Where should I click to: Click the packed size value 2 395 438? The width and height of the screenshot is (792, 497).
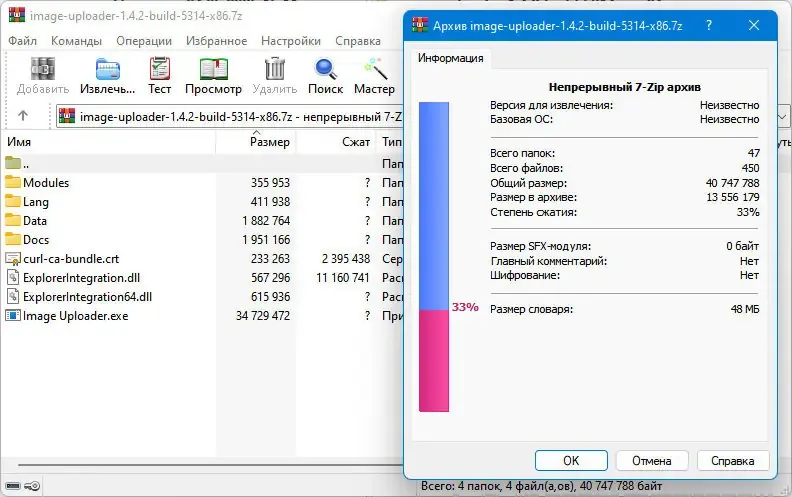[x=346, y=259]
